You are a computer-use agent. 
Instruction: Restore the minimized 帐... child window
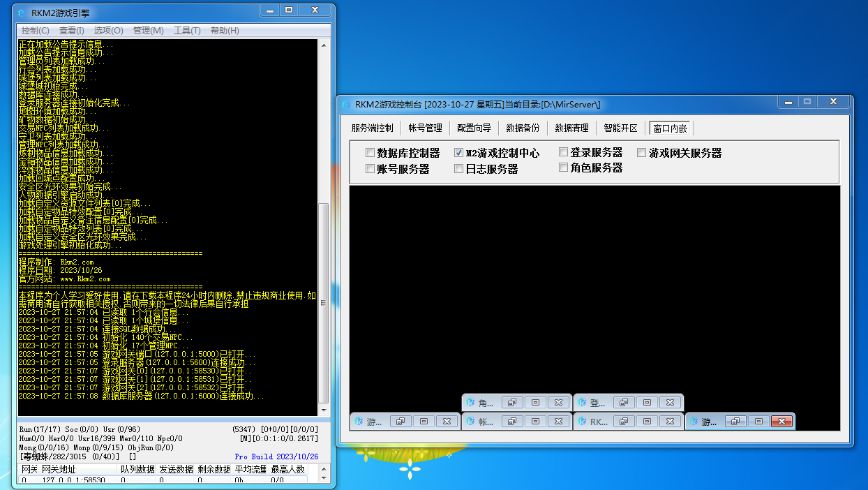click(512, 422)
